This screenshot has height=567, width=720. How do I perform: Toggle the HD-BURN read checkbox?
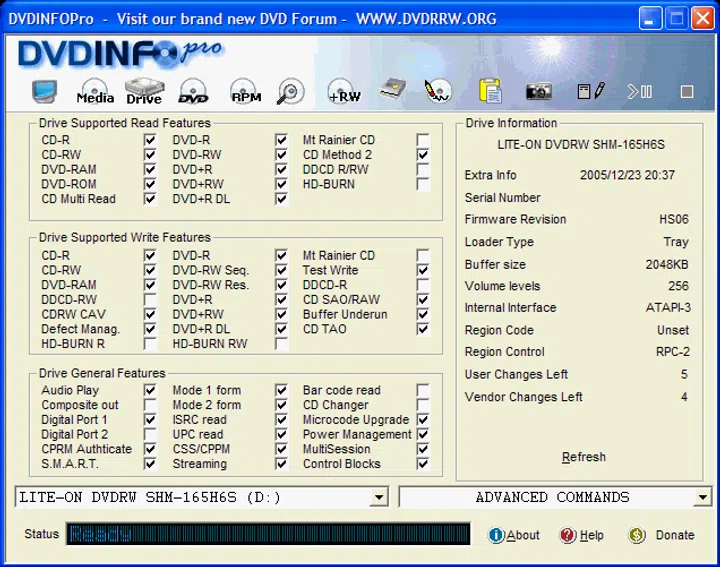click(x=422, y=184)
